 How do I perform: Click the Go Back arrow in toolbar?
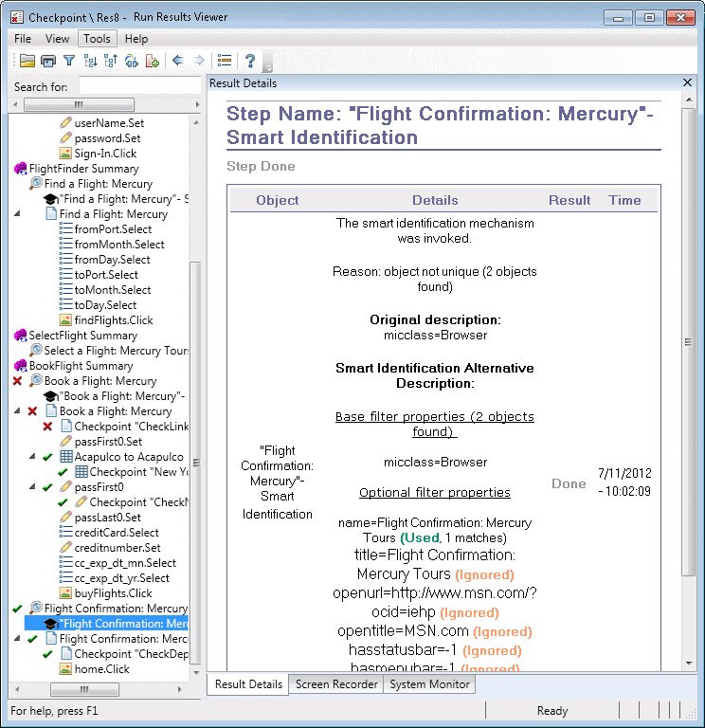click(177, 61)
